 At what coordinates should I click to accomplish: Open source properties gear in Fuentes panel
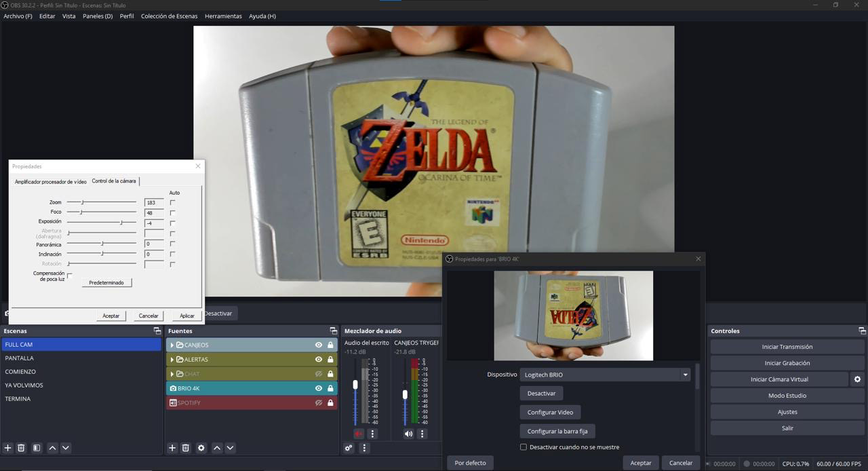[x=201, y=448]
